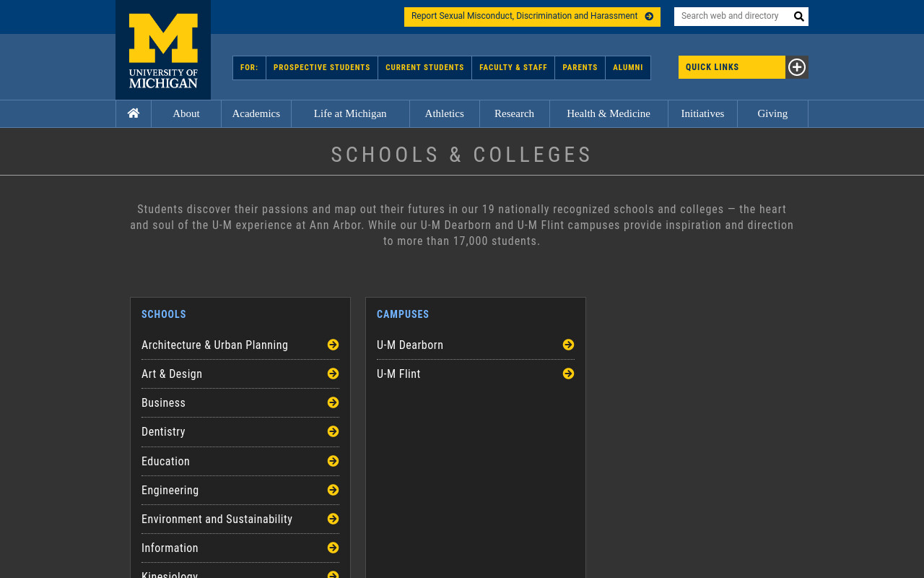Click the home icon in navigation bar

point(134,113)
